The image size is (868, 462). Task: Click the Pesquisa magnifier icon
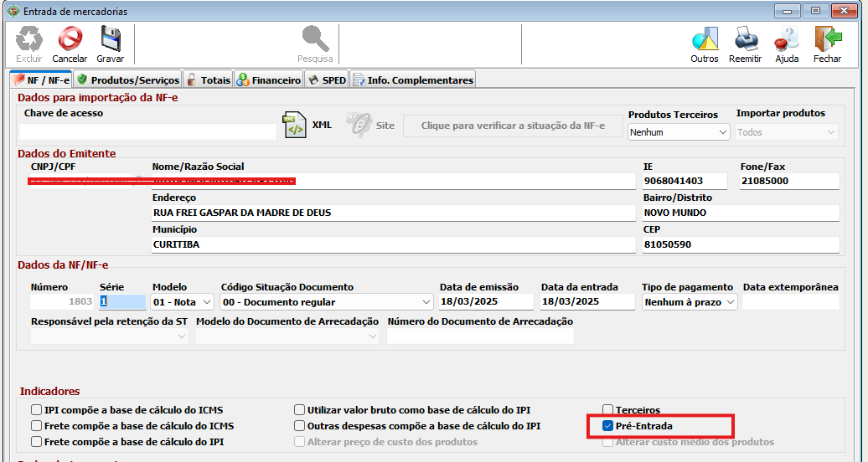[x=315, y=39]
